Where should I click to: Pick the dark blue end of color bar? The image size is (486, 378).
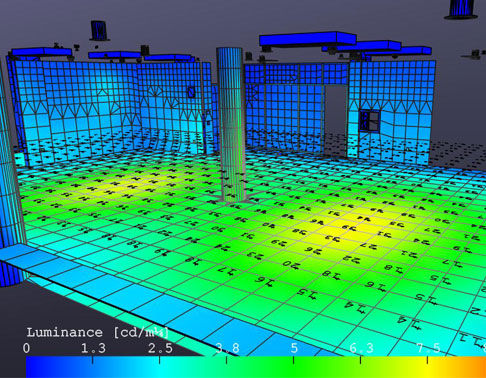[37, 367]
